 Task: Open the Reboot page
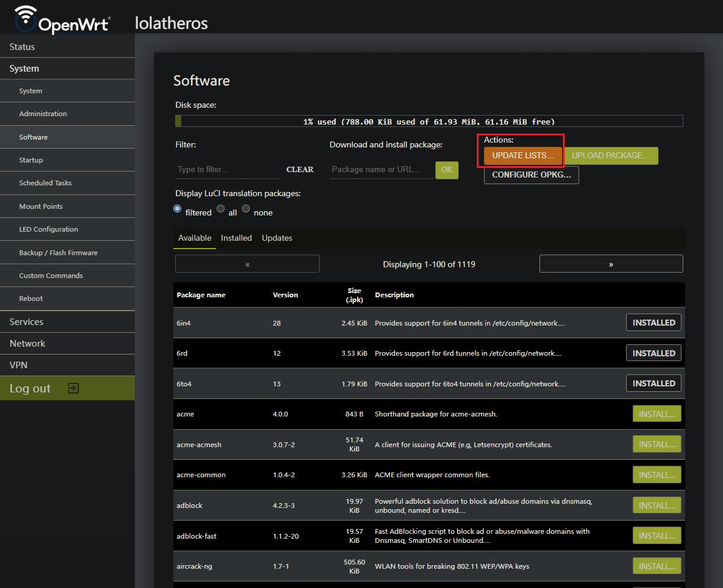[67, 299]
